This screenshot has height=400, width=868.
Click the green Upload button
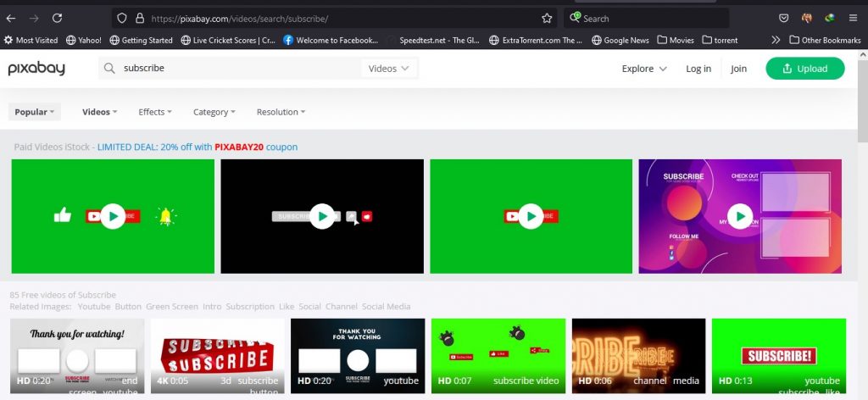[805, 69]
